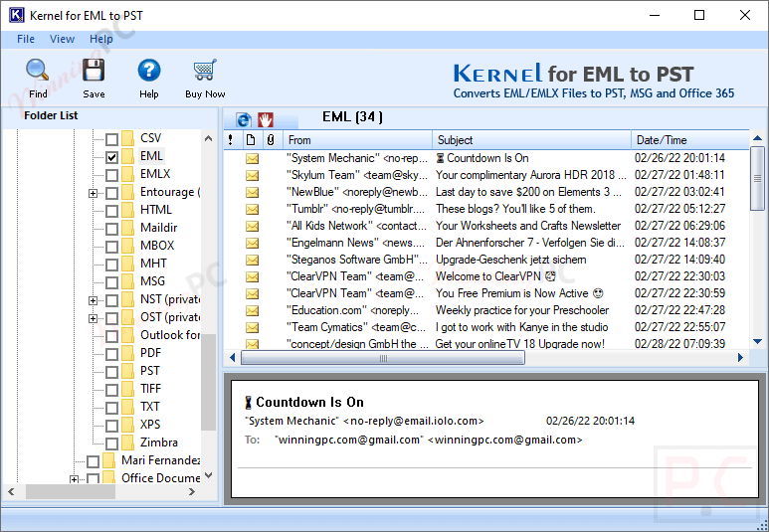The height and width of the screenshot is (532, 769).
Task: Check the HTML folder checkbox
Action: coord(111,211)
